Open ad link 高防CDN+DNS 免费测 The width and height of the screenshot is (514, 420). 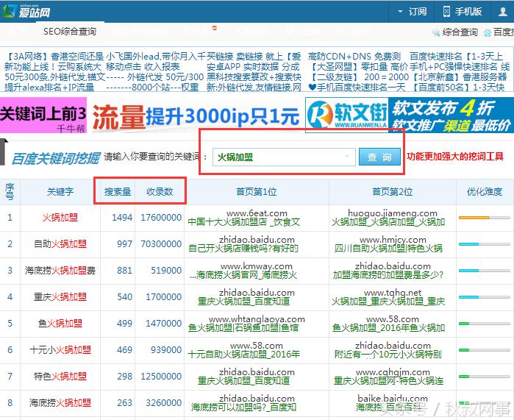click(354, 57)
